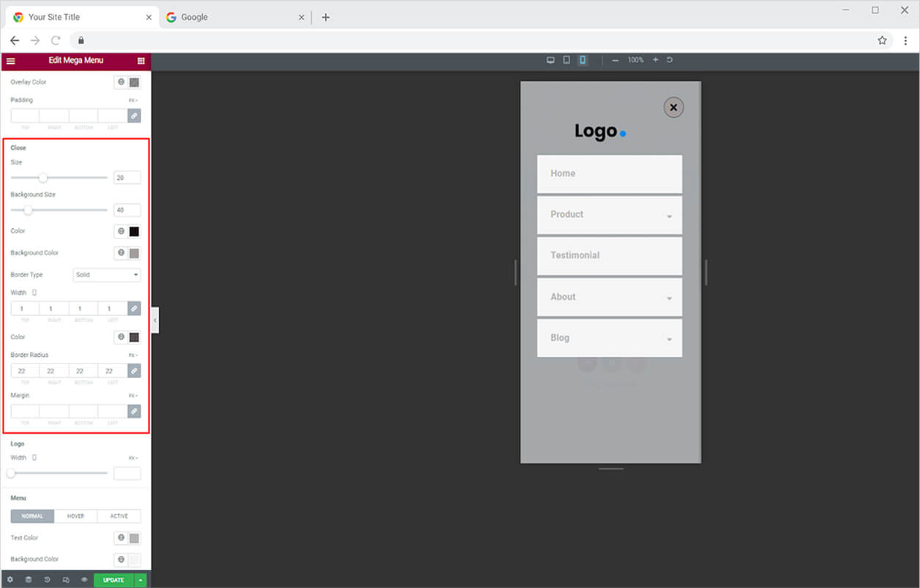Open save options arrow next to Update
Screen dimensions: 920x588
(x=141, y=580)
